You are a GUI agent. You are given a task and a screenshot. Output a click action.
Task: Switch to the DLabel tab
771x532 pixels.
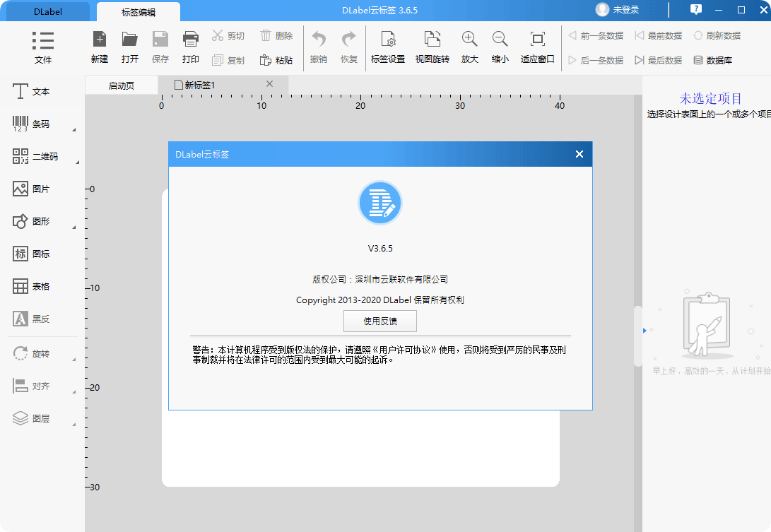47,12
